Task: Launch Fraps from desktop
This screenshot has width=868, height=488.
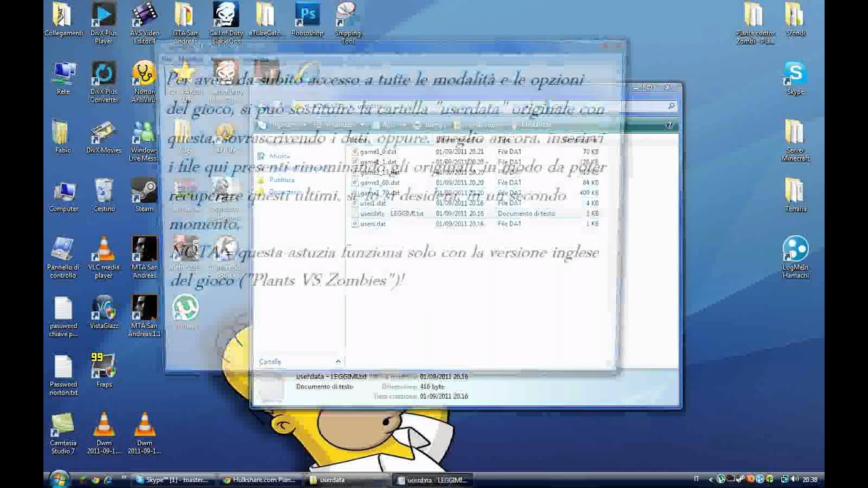Action: click(x=104, y=371)
